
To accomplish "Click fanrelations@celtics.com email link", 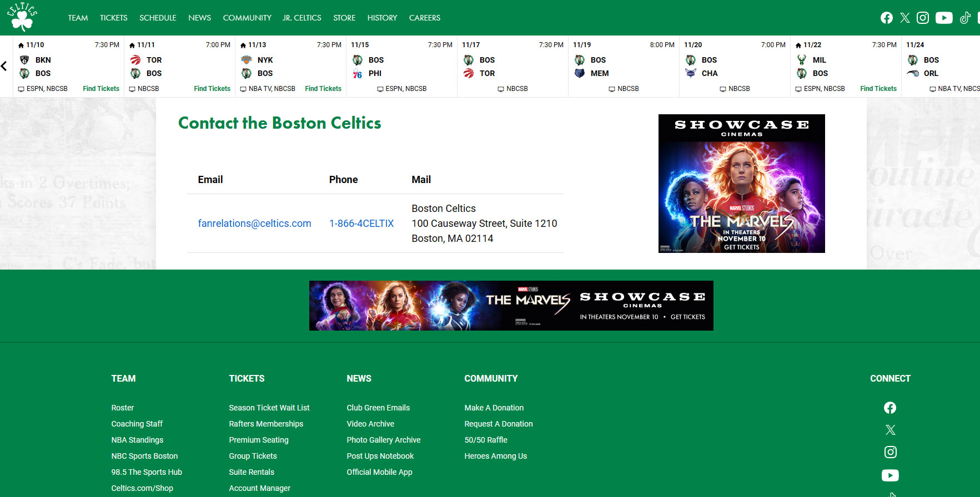I will [254, 224].
